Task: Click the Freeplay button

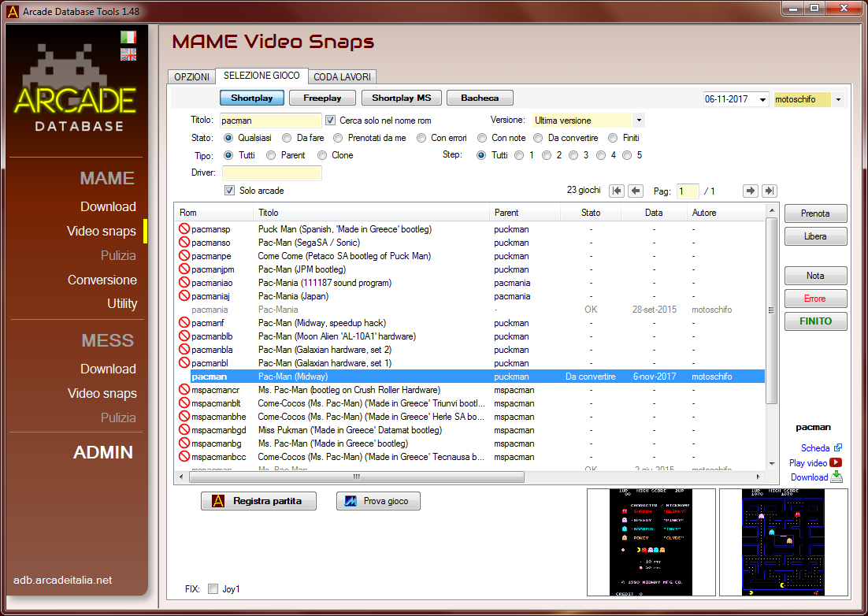Action: [322, 98]
